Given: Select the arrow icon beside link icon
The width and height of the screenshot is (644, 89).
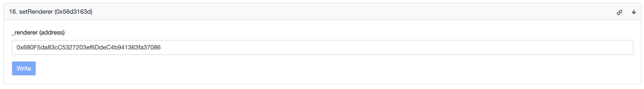Looking at the screenshot, I should click(x=634, y=12).
